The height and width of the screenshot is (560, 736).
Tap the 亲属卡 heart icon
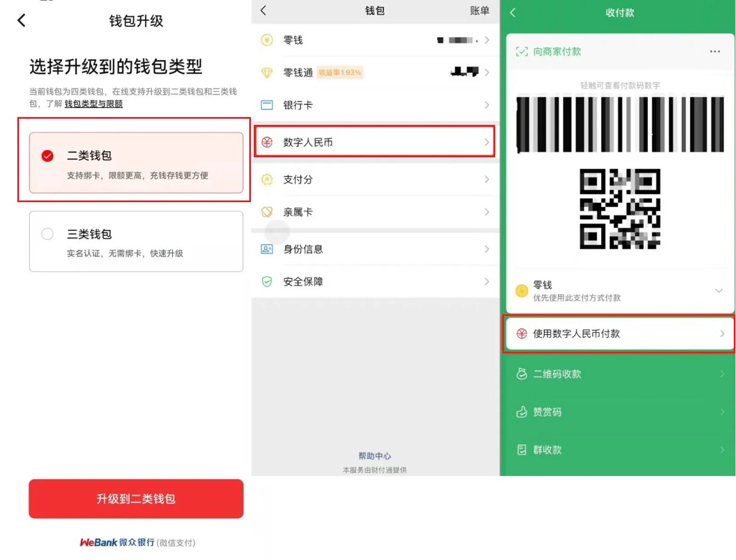[267, 212]
